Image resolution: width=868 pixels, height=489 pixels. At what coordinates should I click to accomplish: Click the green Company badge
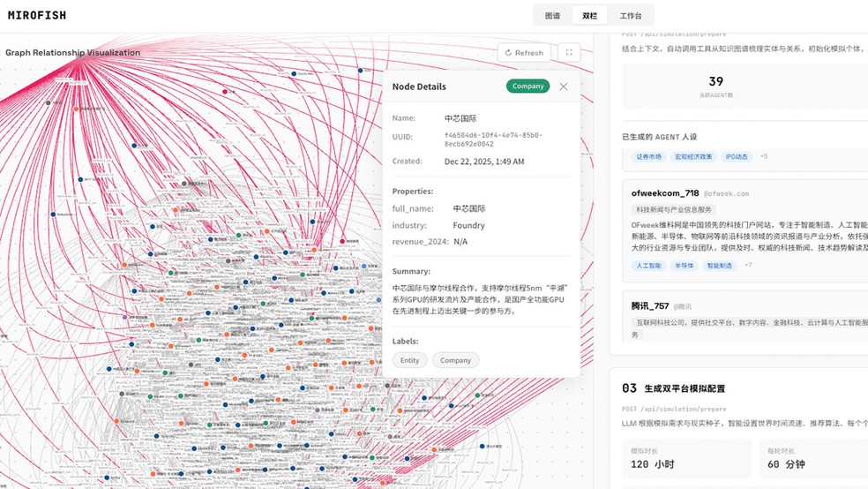528,86
